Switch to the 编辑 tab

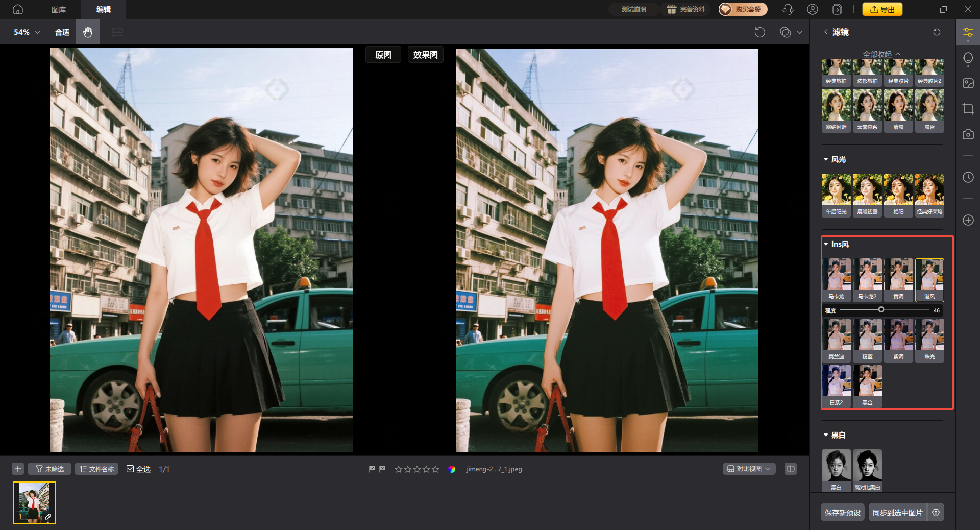click(104, 9)
